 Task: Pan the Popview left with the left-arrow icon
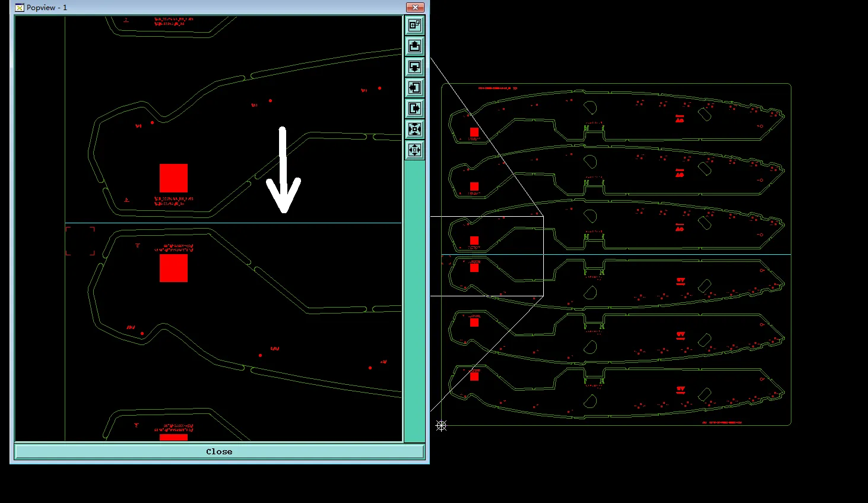(414, 87)
